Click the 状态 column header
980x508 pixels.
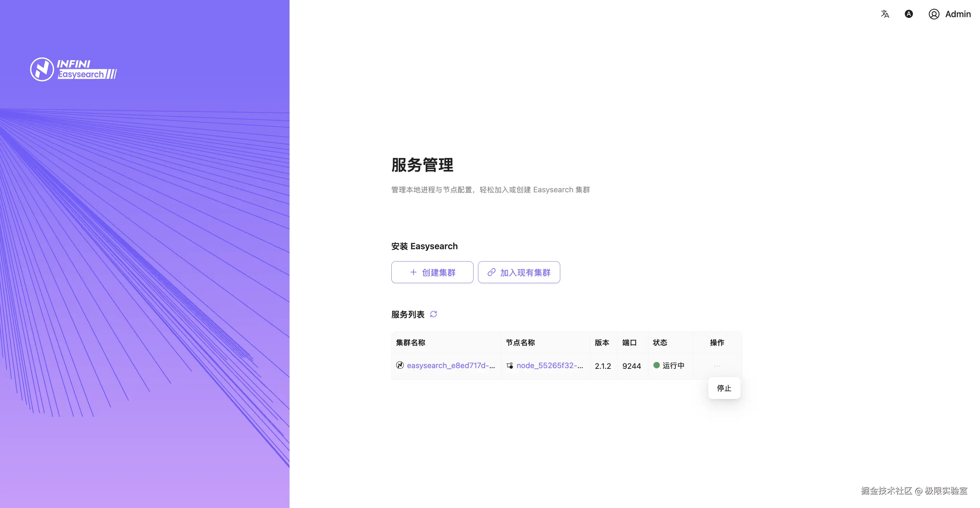point(660,342)
